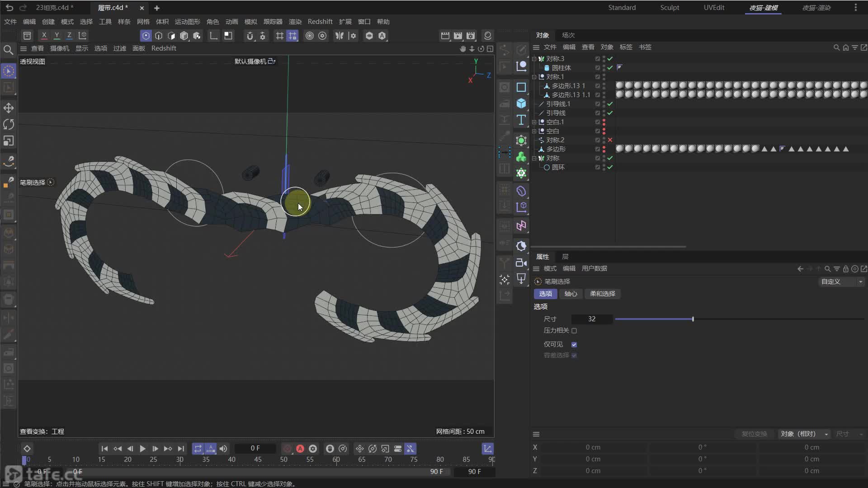Switch to UVEdit layout
Viewport: 868px width, 488px height.
pyautogui.click(x=714, y=8)
